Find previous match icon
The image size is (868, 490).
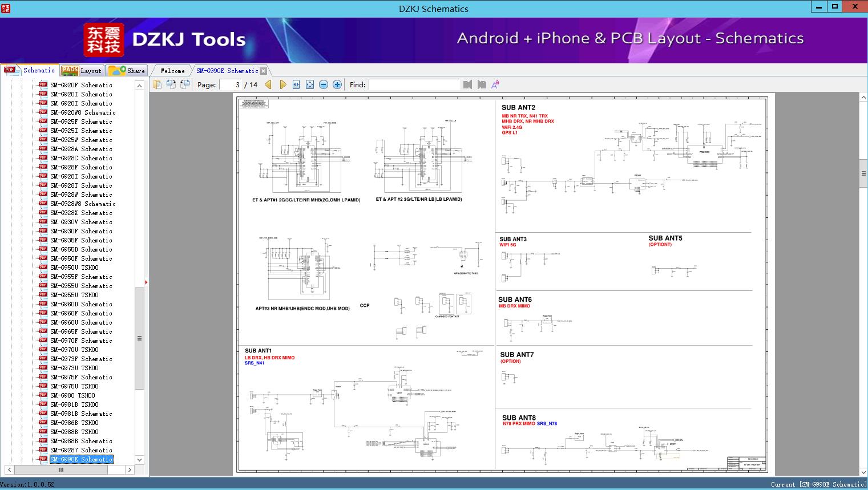pyautogui.click(x=468, y=84)
